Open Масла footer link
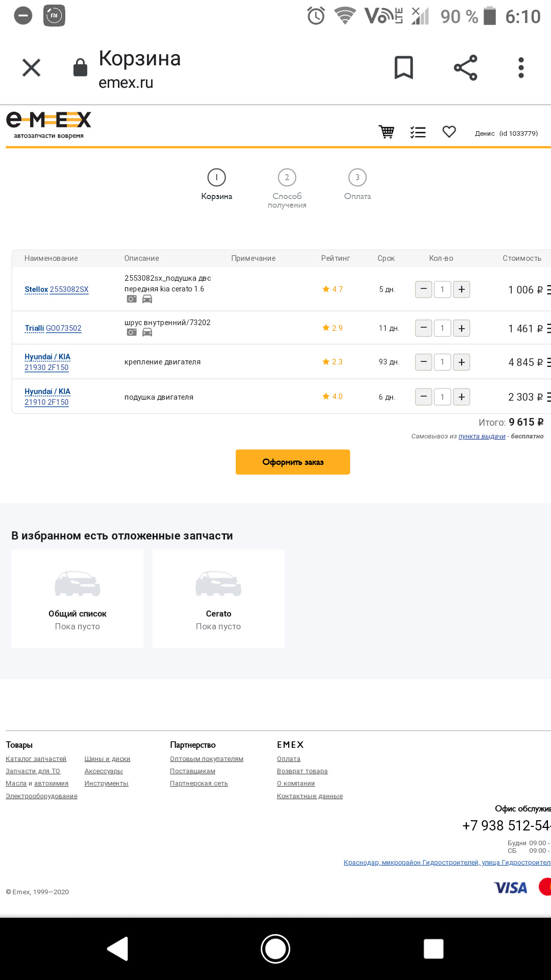This screenshot has height=980, width=551. point(16,783)
